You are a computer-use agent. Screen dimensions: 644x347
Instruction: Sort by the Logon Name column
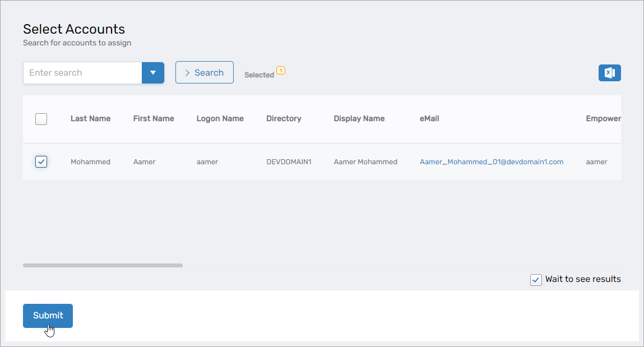(x=220, y=118)
